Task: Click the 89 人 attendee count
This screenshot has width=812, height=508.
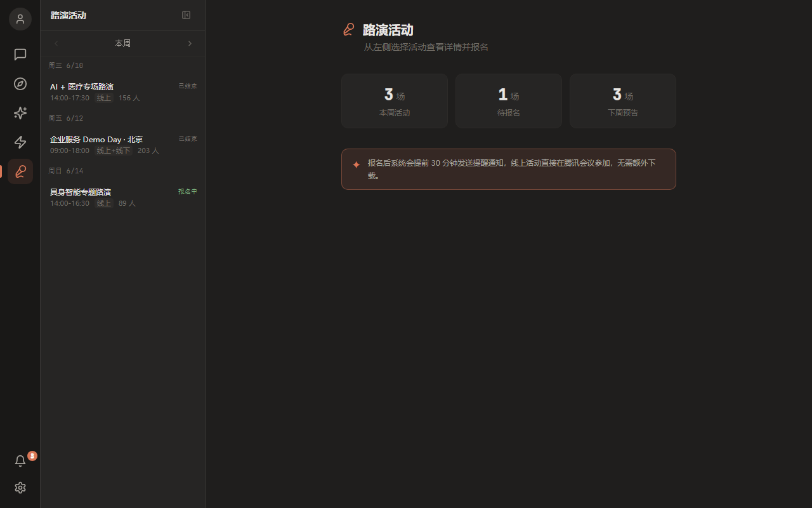Action: [128, 203]
